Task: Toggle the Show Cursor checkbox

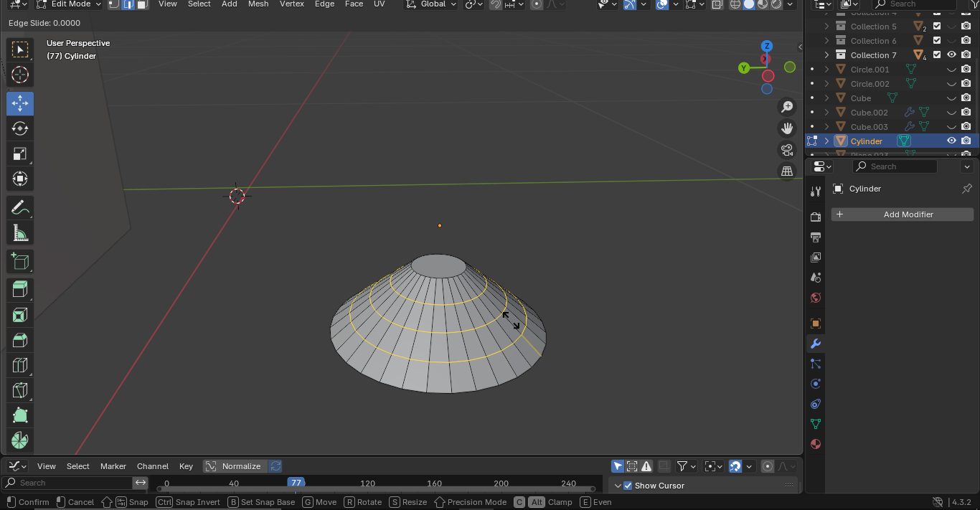Action: [628, 486]
